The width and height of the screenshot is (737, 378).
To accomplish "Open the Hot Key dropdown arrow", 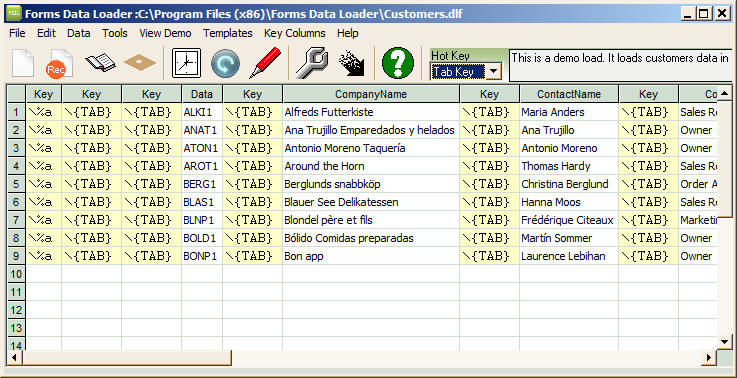I will 493,72.
